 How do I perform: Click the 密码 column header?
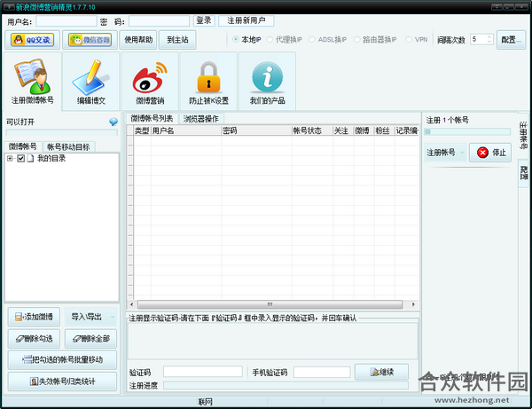point(256,130)
